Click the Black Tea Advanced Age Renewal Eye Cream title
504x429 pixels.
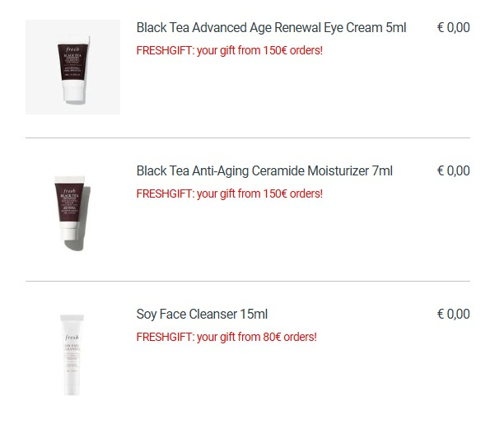(x=271, y=28)
